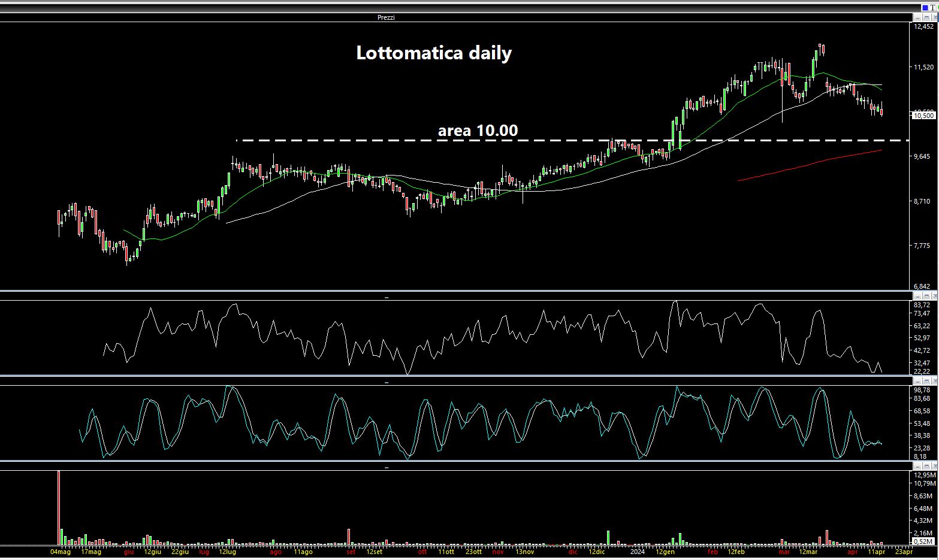Screen dimensions: 939x560
Task: Click the 23apr date axis label
Action: coord(904,552)
